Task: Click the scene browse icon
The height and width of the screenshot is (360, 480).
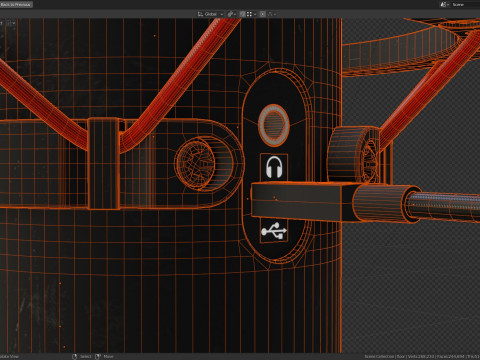Action: click(x=445, y=4)
